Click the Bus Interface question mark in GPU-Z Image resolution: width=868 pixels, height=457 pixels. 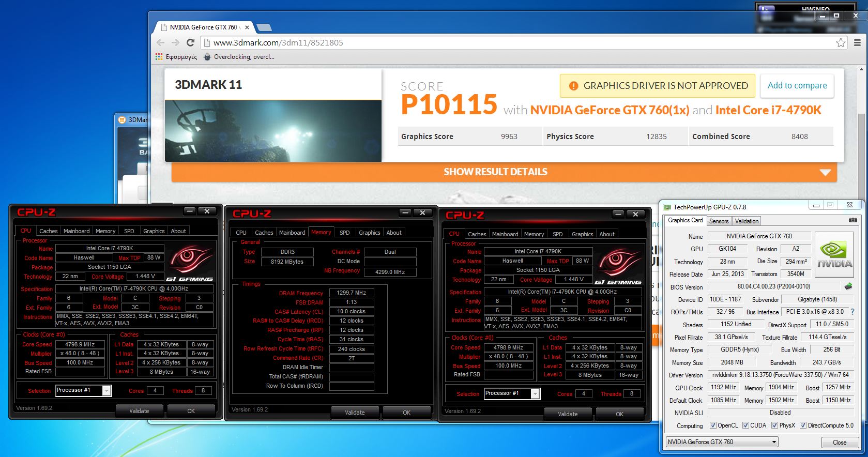pyautogui.click(x=852, y=312)
